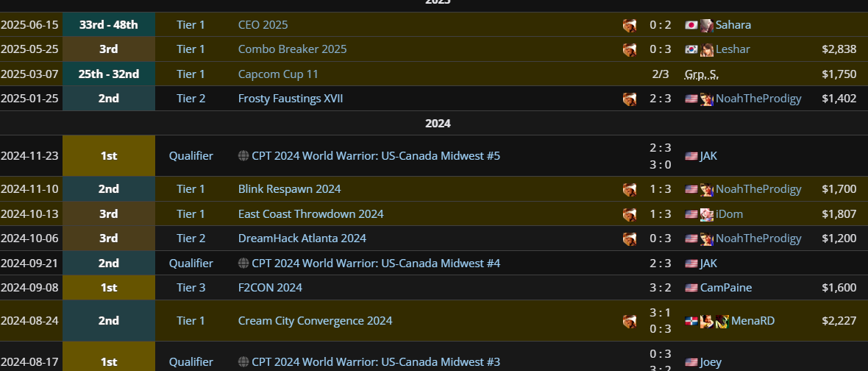Click MenaRD's second character icon

[722, 321]
